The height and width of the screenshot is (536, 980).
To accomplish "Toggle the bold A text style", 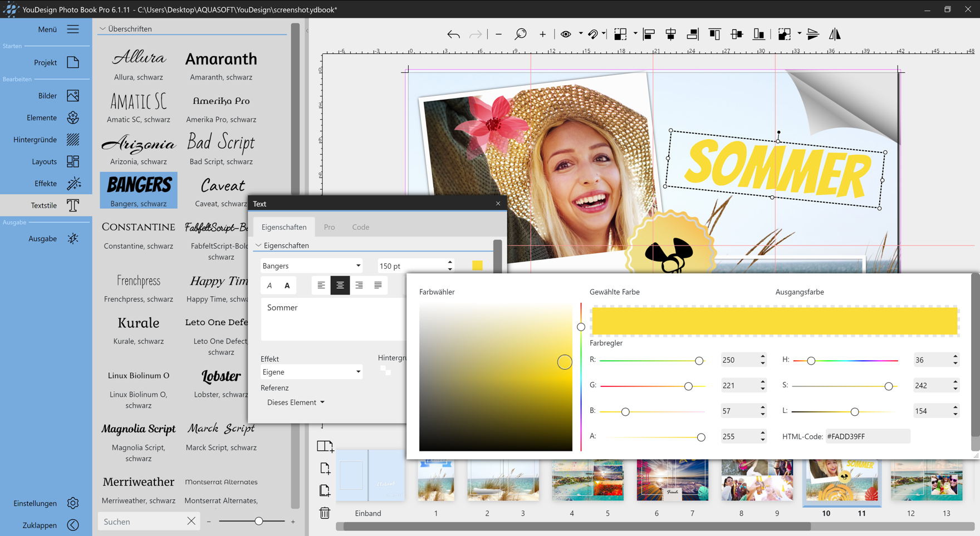I will 287,286.
